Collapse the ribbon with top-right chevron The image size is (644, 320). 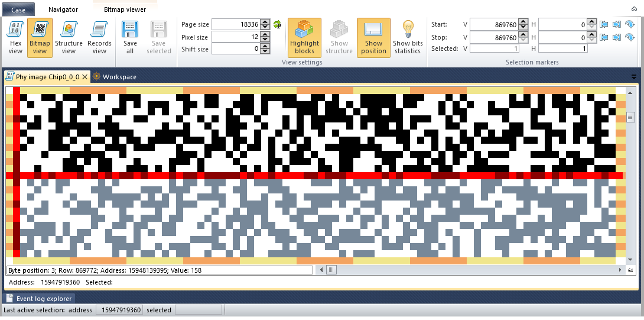(634, 9)
